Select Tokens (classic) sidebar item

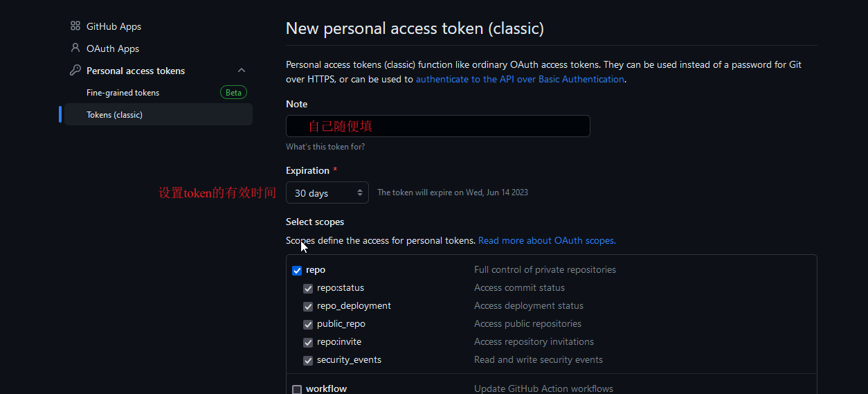pos(159,114)
